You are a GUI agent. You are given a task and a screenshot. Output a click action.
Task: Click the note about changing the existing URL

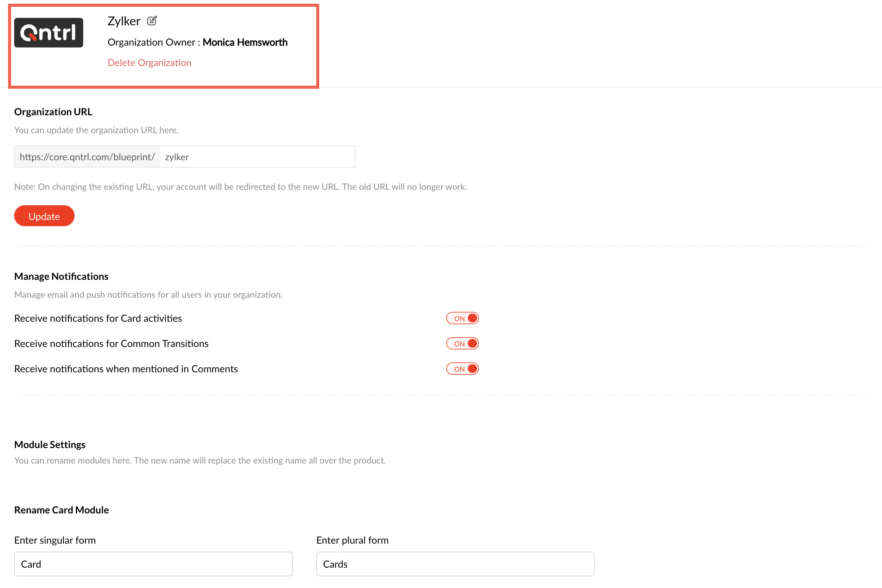(x=240, y=187)
